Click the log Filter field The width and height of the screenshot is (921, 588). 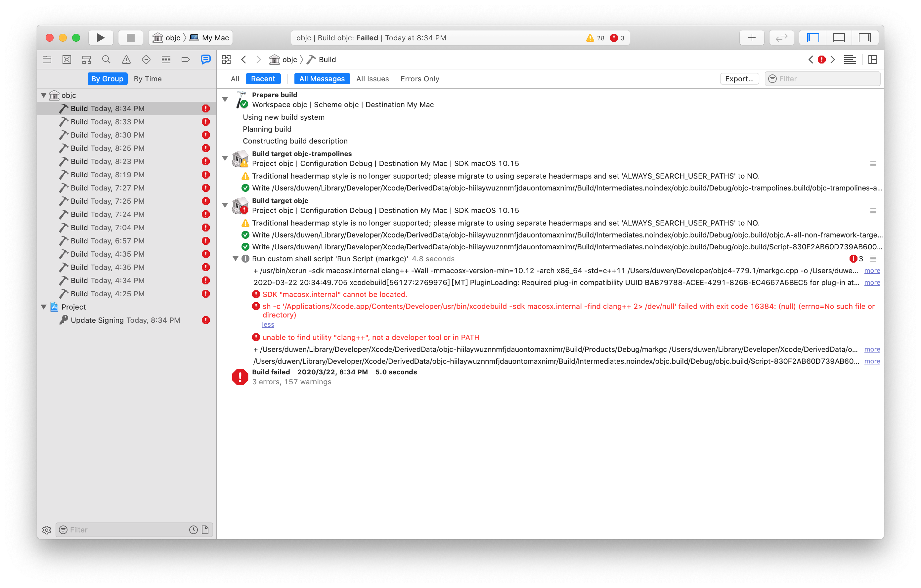coord(822,79)
